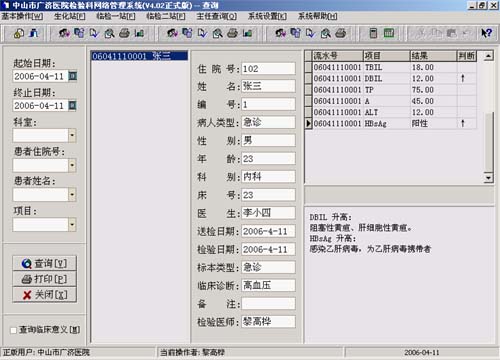Click the 打印 button

tap(44, 279)
